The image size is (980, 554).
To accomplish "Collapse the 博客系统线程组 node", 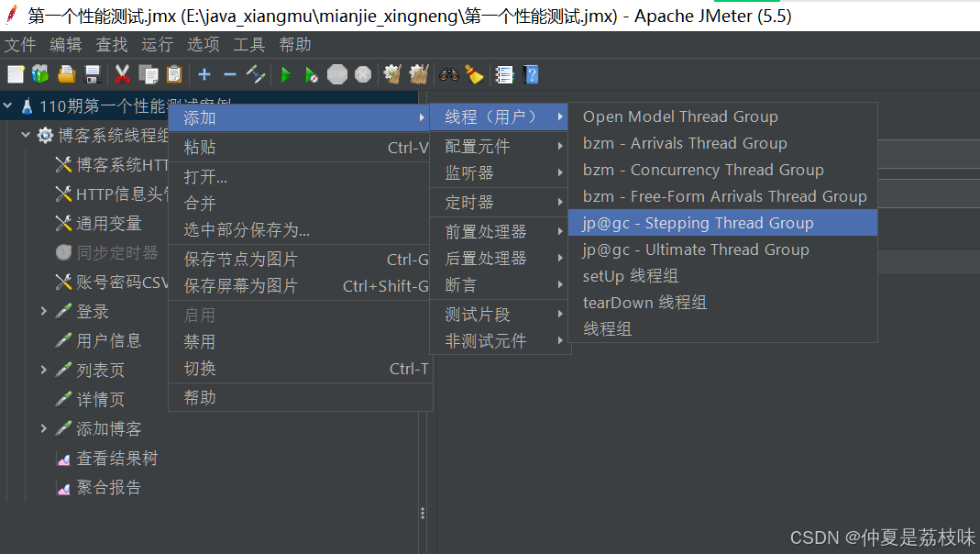I will 26,135.
